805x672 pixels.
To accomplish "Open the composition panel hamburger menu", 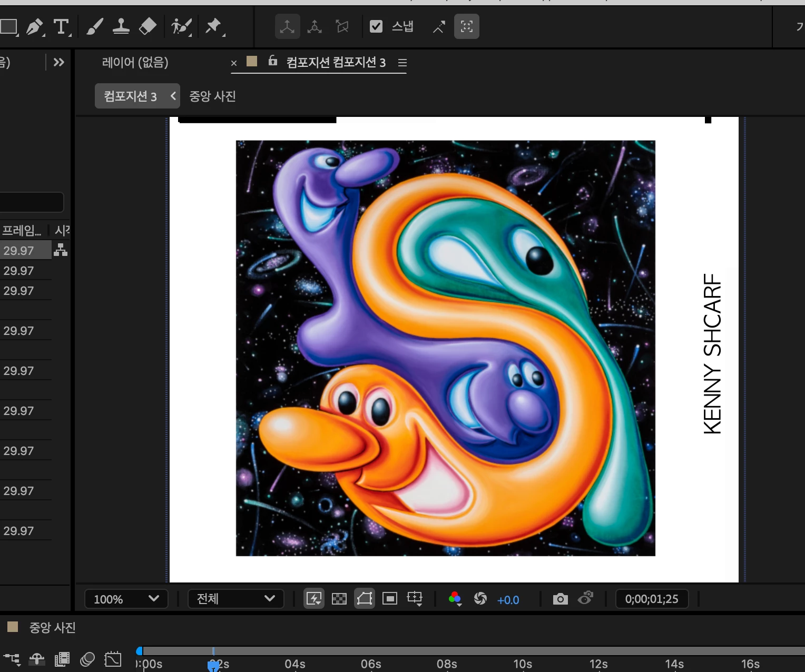I will [402, 63].
